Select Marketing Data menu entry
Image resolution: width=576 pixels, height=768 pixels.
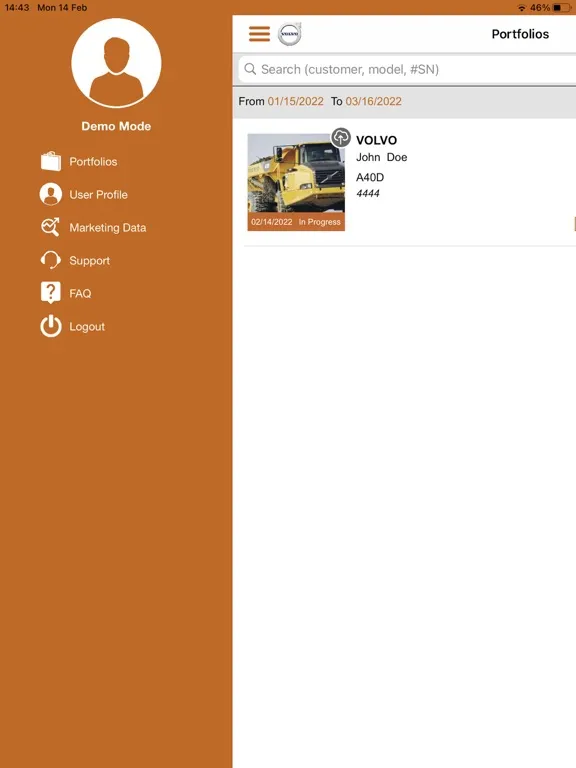coord(108,228)
